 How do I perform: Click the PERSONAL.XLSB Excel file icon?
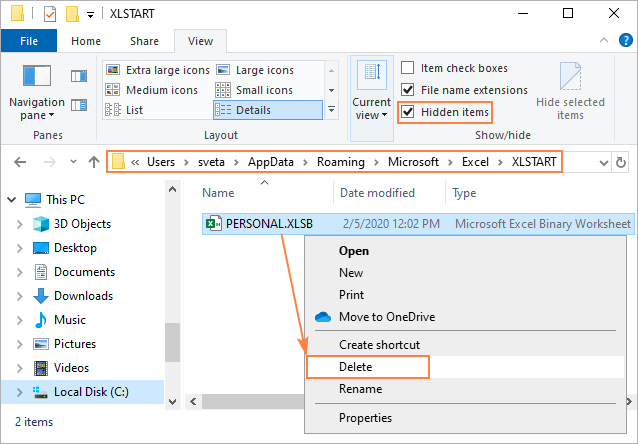coord(212,224)
